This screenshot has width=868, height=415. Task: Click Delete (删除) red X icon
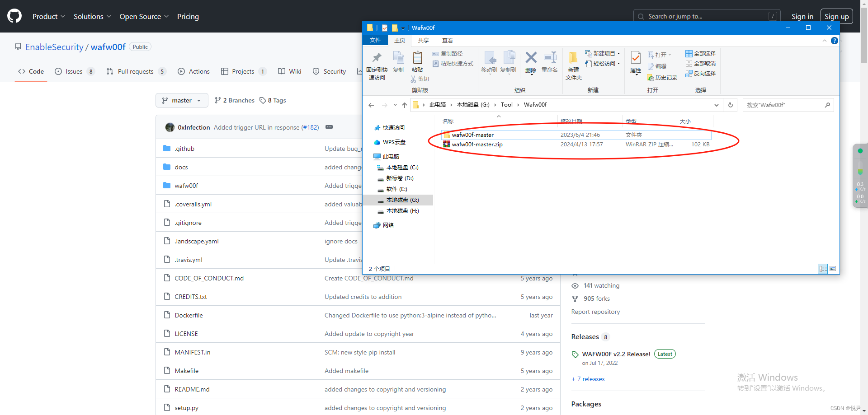coord(531,57)
